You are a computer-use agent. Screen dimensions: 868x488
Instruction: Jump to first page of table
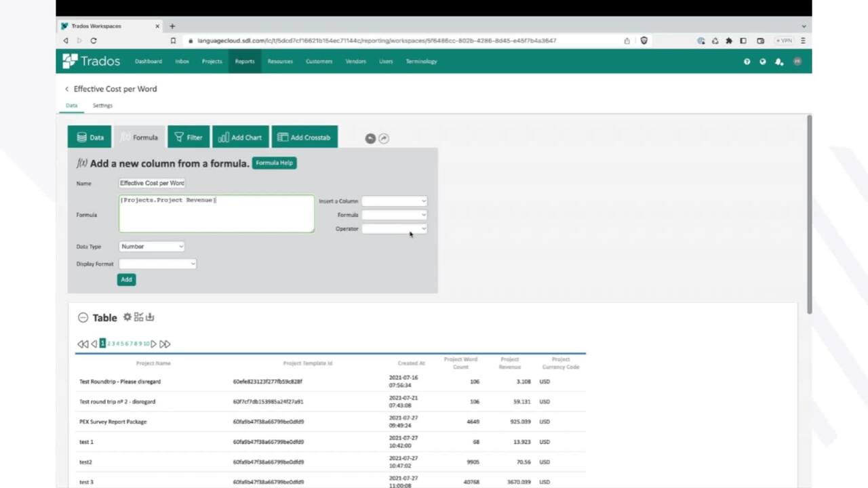tap(82, 344)
